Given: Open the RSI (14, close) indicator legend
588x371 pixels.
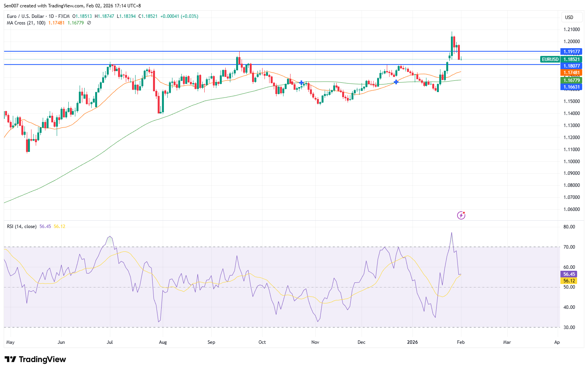Looking at the screenshot, I should click(22, 226).
